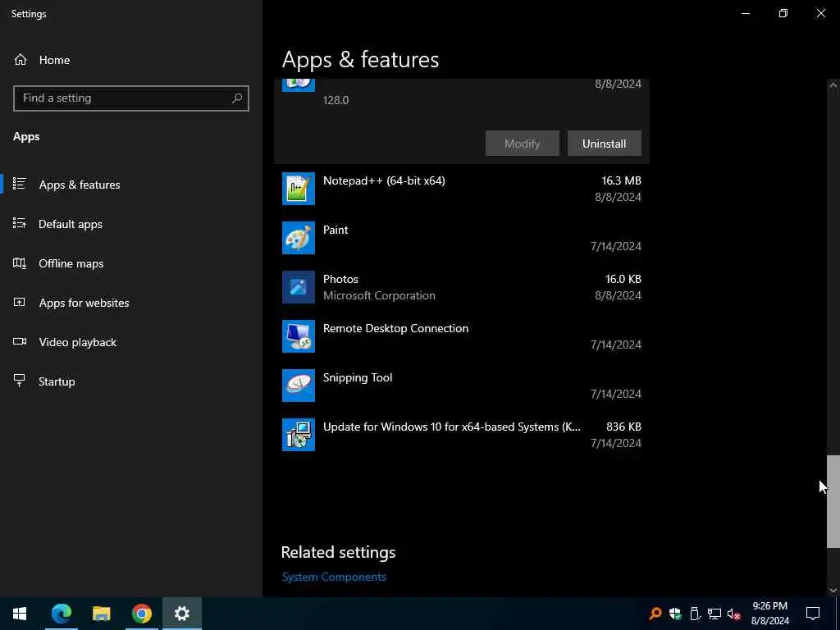Image resolution: width=840 pixels, height=630 pixels.
Task: Click the Snipping Tool app icon
Action: pos(299,386)
